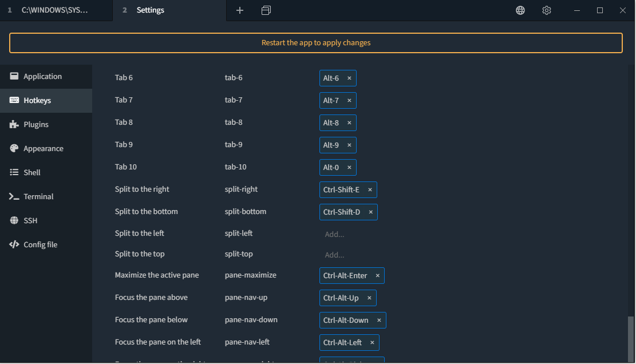Click the 'Focus the pane above' label
The height and width of the screenshot is (364, 636).
pos(151,298)
